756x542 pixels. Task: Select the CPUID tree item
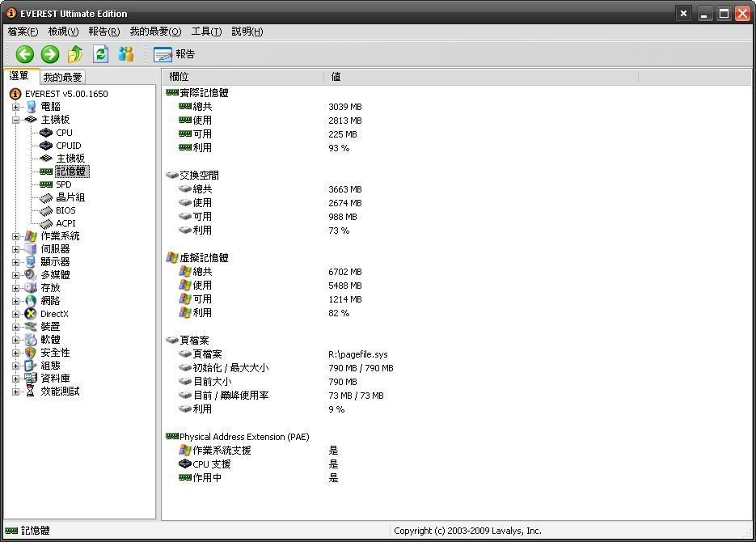68,146
